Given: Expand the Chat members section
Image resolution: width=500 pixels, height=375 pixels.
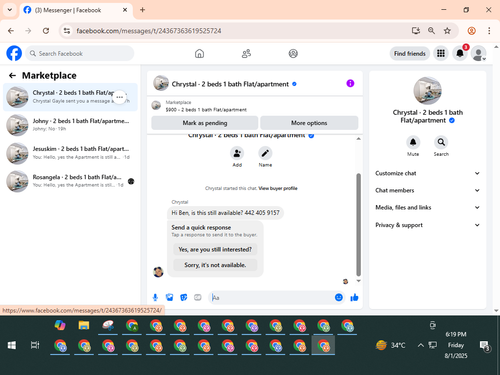Looking at the screenshot, I should (x=427, y=190).
